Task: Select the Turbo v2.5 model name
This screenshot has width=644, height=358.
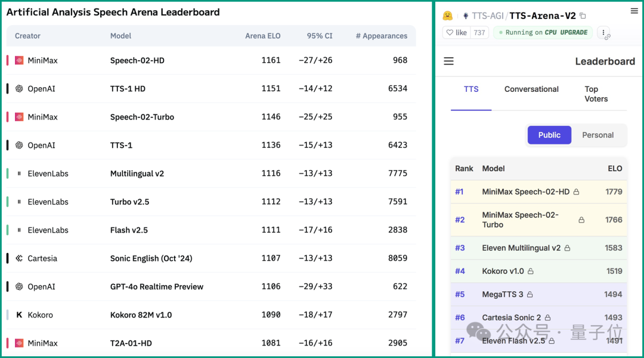Action: pos(129,202)
